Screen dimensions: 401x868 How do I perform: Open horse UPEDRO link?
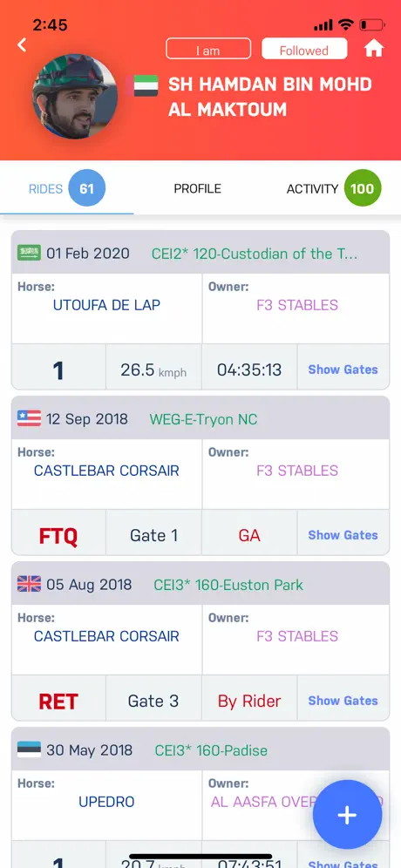(106, 802)
